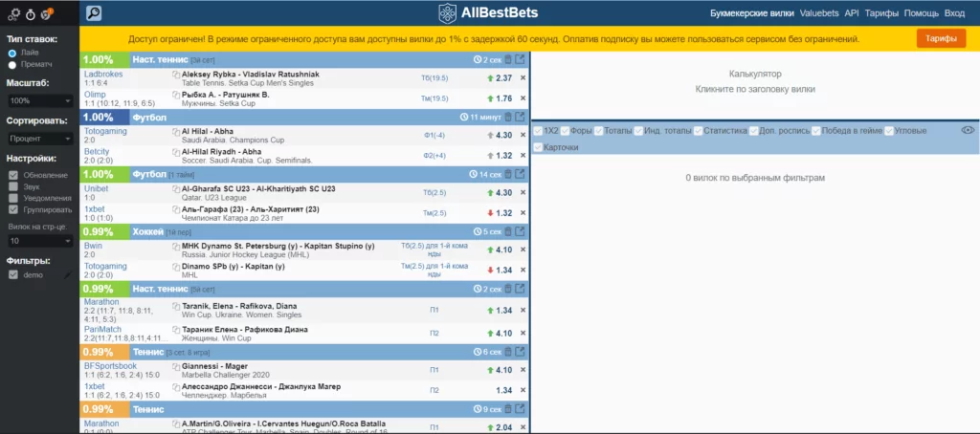The height and width of the screenshot is (434, 980).
Task: Click the orange Тарифы button
Action: pos(942,39)
